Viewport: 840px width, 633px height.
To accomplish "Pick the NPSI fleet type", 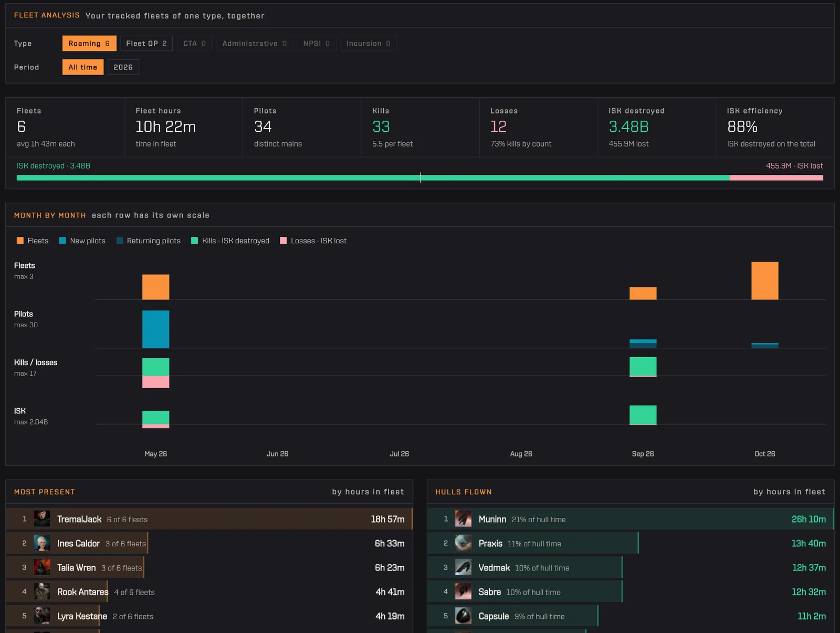I will tap(317, 44).
